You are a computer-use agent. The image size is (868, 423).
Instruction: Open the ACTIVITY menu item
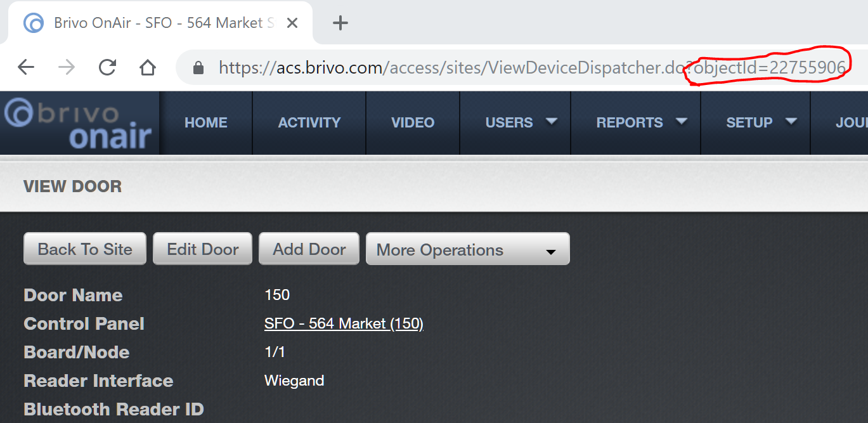tap(309, 122)
